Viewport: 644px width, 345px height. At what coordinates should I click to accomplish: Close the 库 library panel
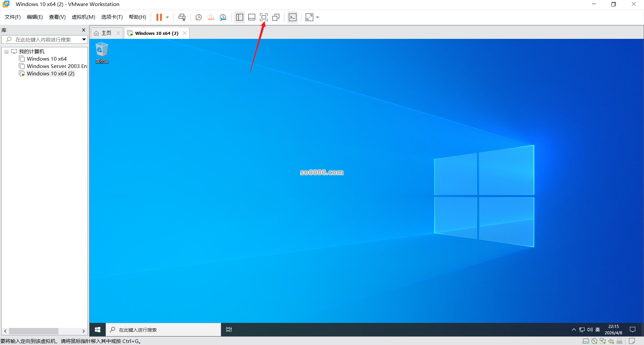click(84, 30)
